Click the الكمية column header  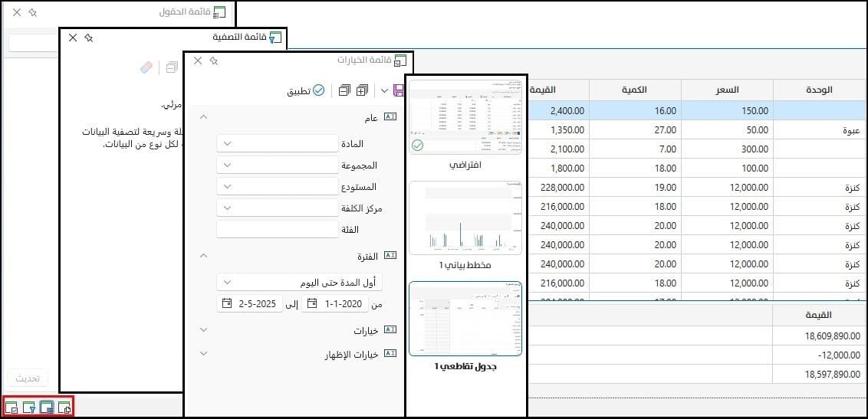635,90
